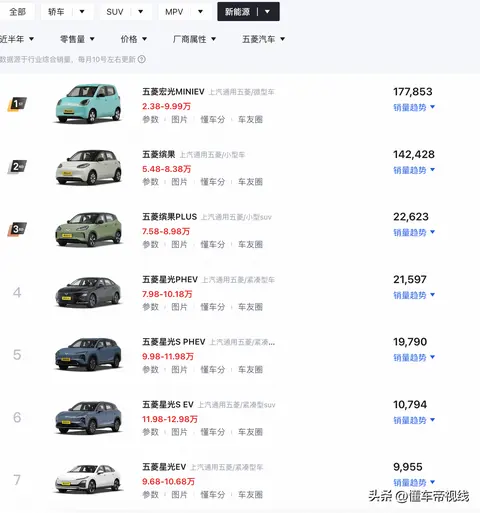Screen dimensions: 480x513
Task: Click the price 9.68-10.68万
Action: coord(168,482)
